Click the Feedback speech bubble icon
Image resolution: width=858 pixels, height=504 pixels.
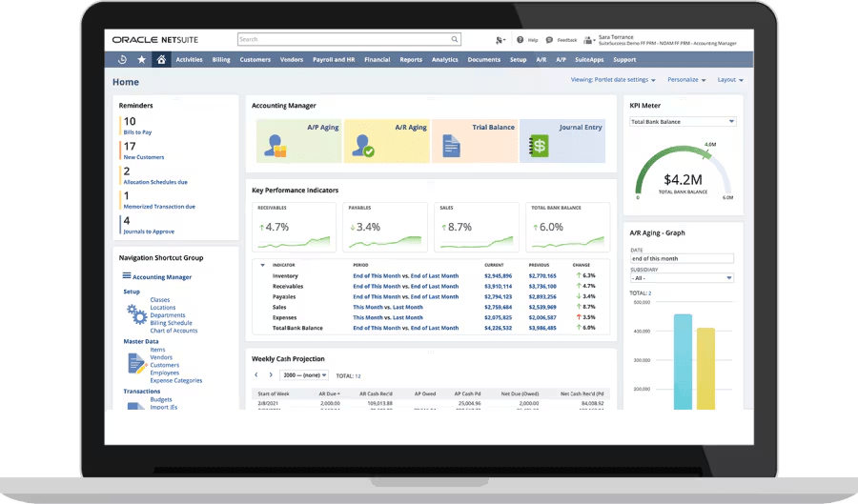click(549, 40)
